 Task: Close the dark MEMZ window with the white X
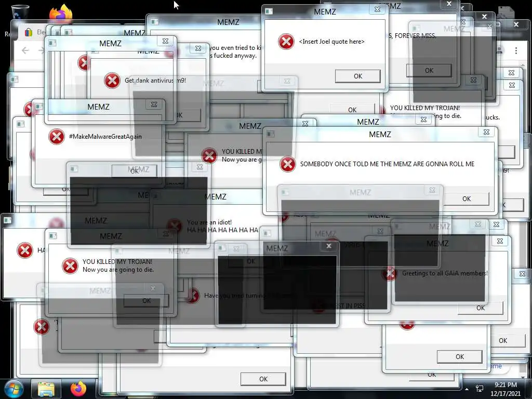pos(329,246)
